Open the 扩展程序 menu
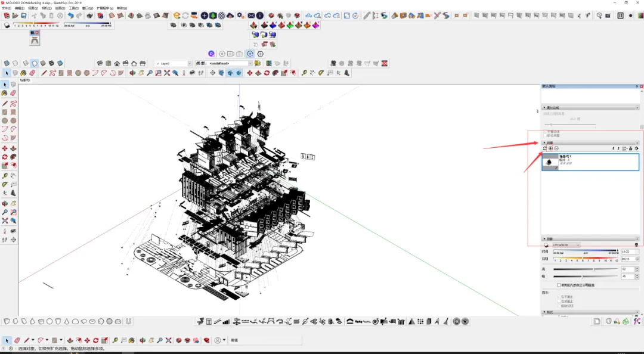Screen dimensions: 644x354 click(x=105, y=8)
